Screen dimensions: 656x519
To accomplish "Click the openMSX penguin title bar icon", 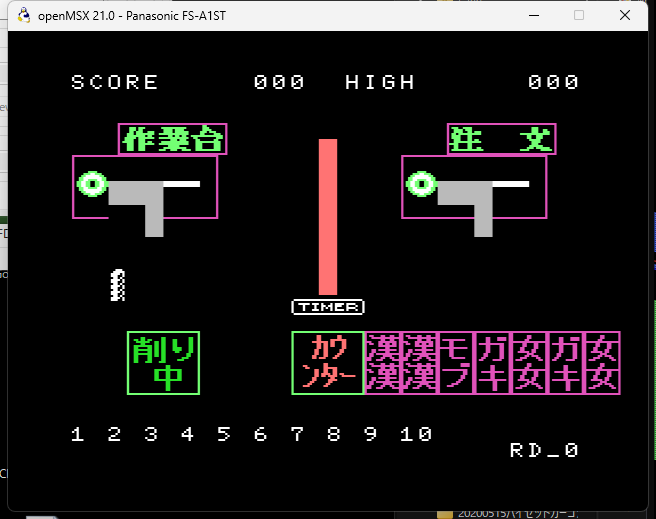I will coord(24,15).
